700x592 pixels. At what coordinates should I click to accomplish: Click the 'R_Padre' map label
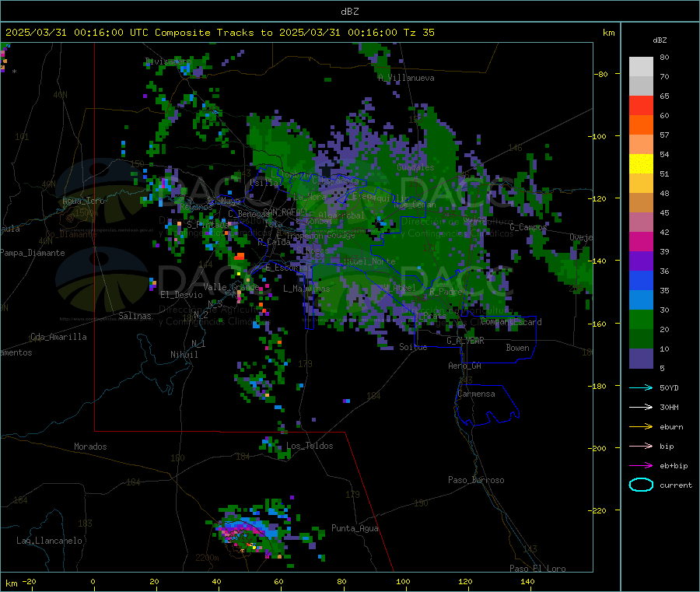[446, 292]
